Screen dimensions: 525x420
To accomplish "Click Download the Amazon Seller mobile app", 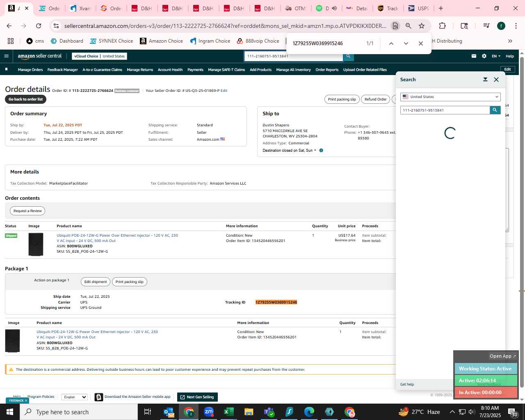I will tap(137, 397).
